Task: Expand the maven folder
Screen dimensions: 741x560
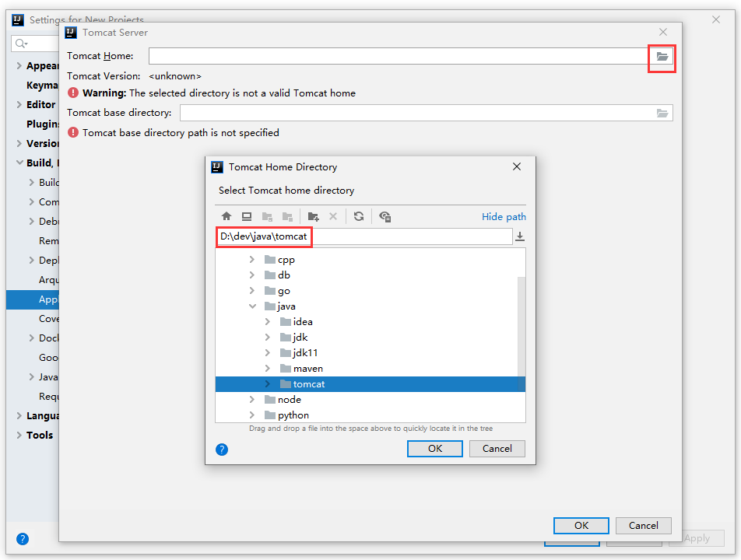Action: [268, 369]
